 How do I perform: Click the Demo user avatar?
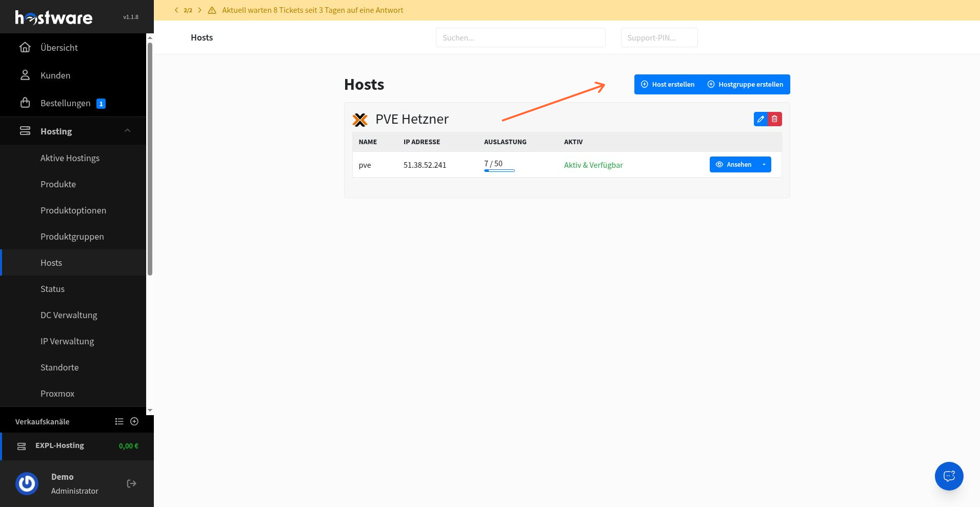pyautogui.click(x=27, y=483)
